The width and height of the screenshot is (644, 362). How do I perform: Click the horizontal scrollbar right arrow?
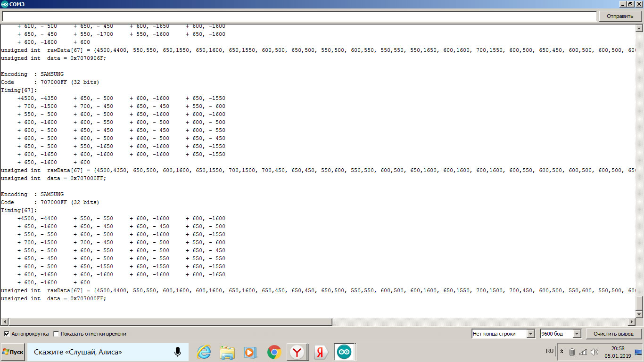632,322
